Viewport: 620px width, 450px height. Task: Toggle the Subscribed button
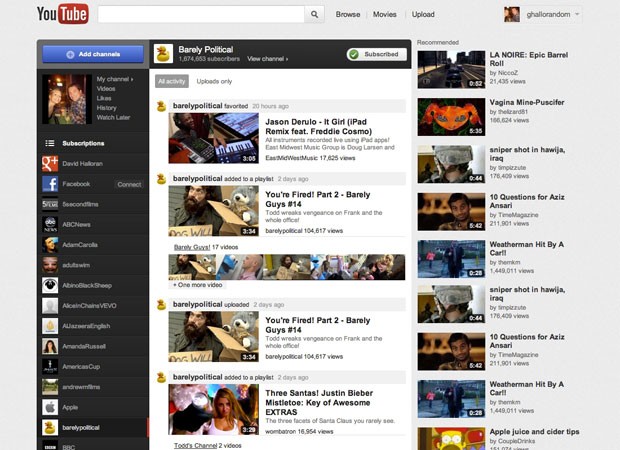pos(375,54)
